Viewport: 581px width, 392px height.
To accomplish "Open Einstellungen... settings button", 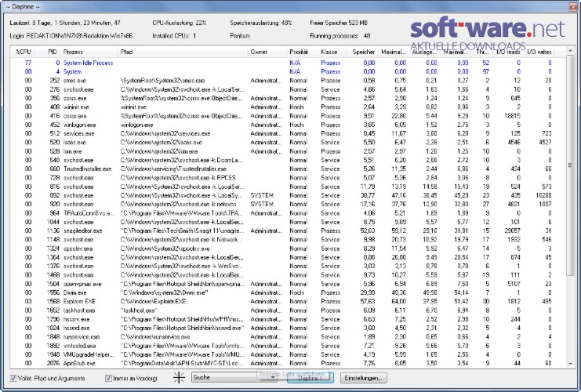I will tap(364, 378).
